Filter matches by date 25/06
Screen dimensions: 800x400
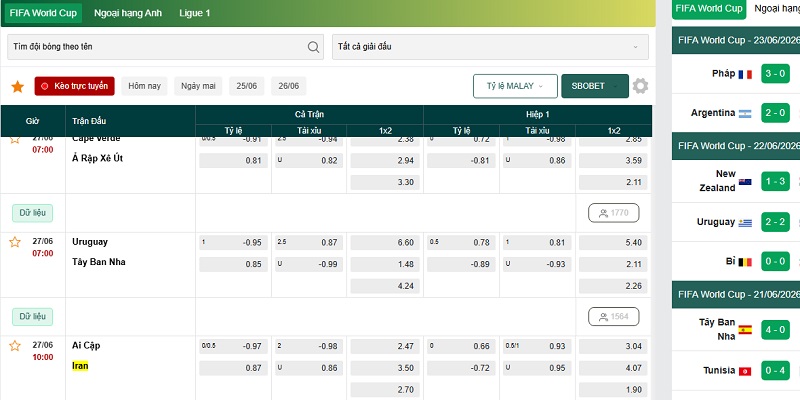[x=246, y=86]
